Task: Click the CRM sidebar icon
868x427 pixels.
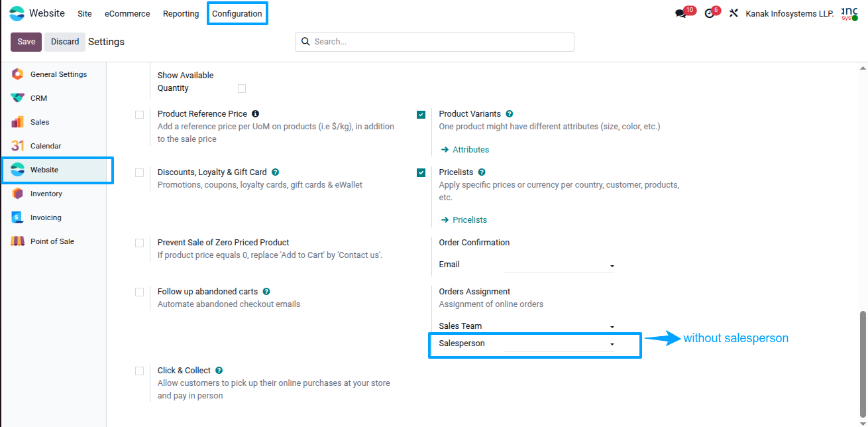Action: click(18, 98)
